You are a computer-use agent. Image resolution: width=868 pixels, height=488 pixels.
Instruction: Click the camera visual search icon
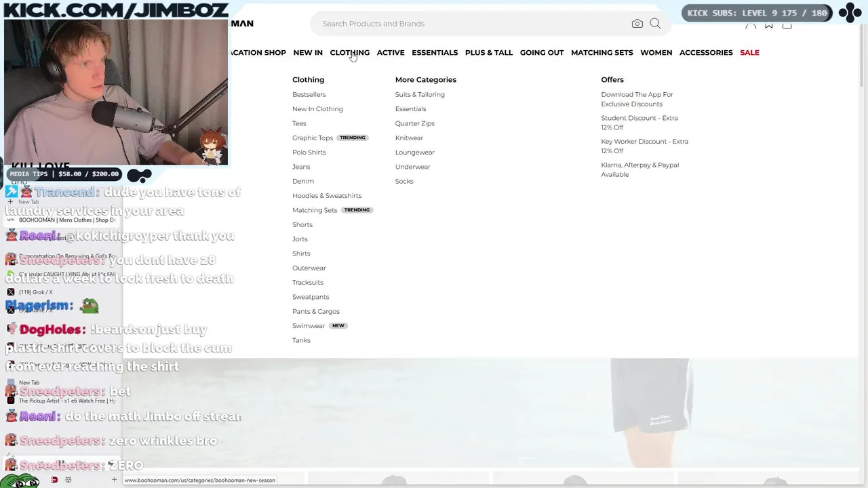637,24
